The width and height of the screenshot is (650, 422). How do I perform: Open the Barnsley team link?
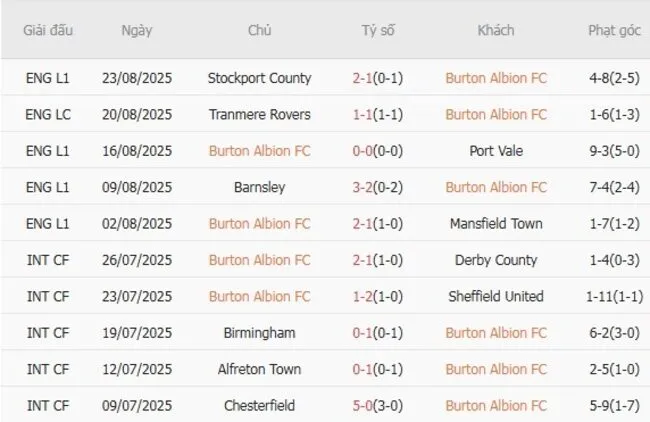259,187
